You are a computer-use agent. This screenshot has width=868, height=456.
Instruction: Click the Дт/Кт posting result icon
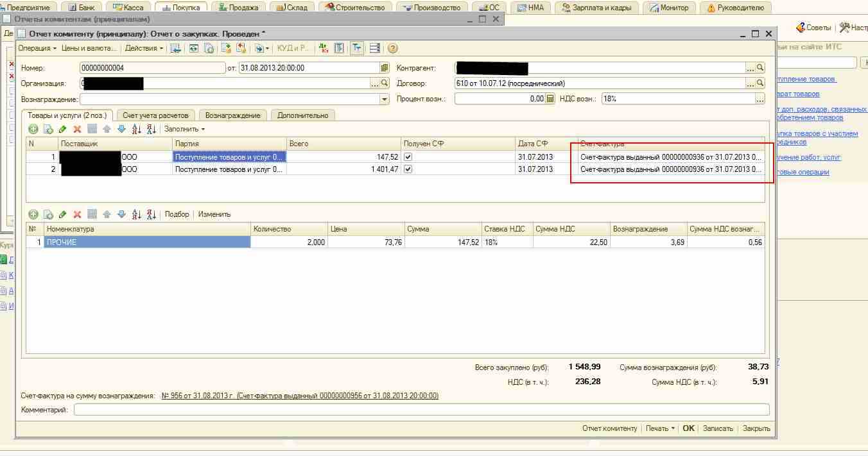[324, 48]
